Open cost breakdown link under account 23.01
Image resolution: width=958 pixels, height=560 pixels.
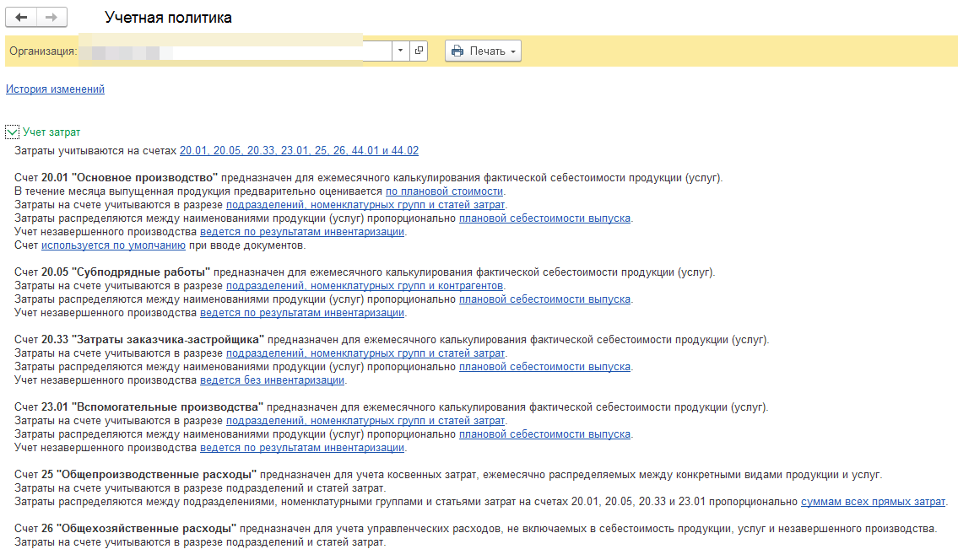point(365,421)
